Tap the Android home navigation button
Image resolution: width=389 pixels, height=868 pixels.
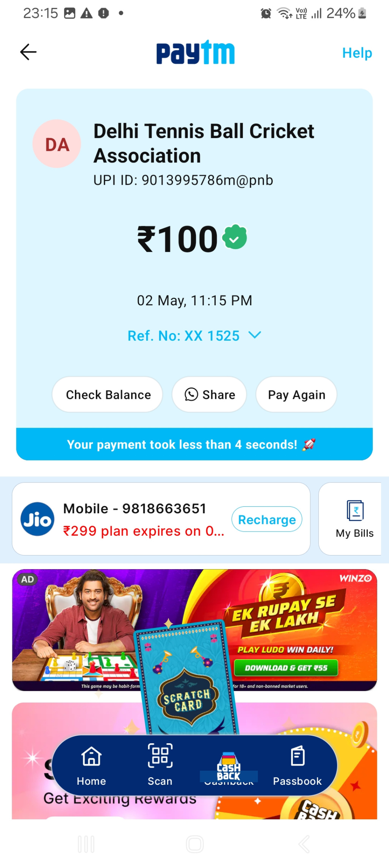[x=195, y=844]
